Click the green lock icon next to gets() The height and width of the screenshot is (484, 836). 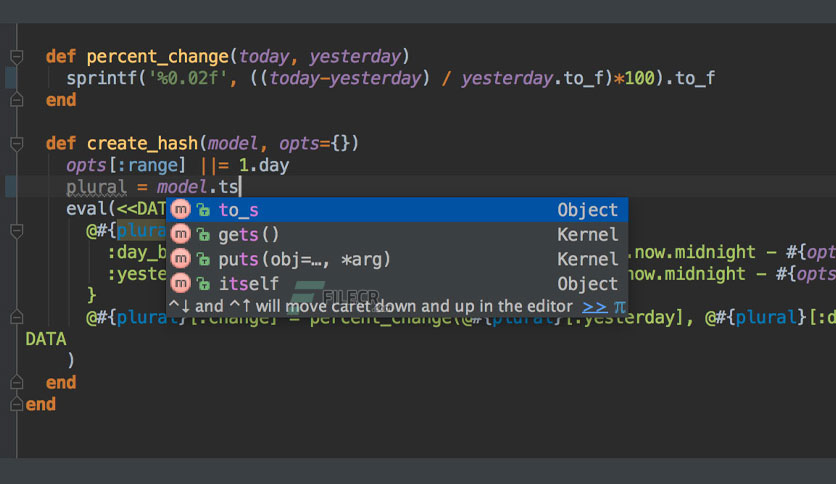[x=203, y=235]
